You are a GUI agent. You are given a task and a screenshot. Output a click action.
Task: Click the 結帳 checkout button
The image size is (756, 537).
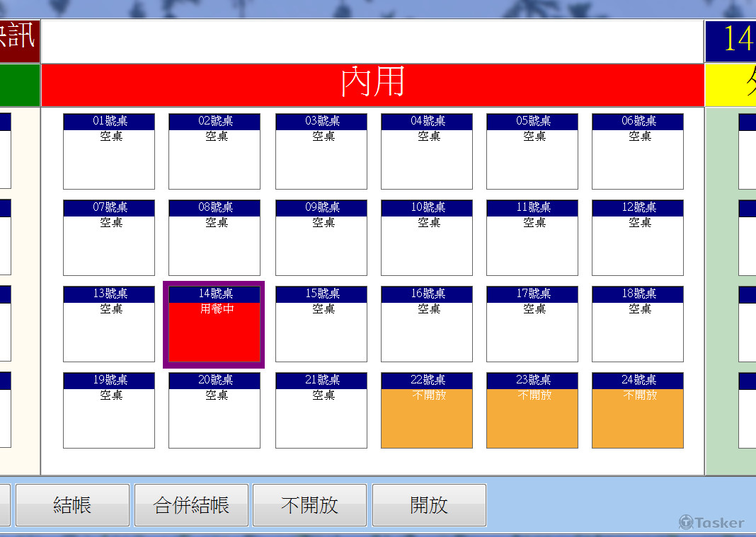(x=72, y=505)
